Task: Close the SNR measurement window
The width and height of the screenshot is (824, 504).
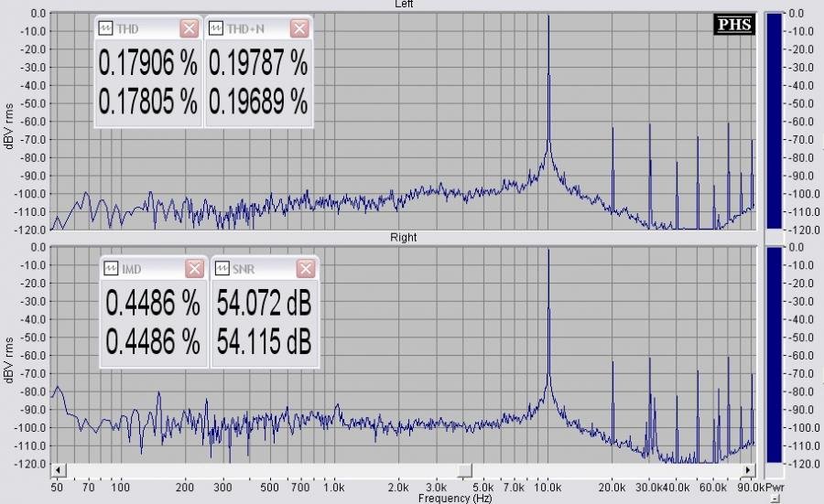Action: 305,268
